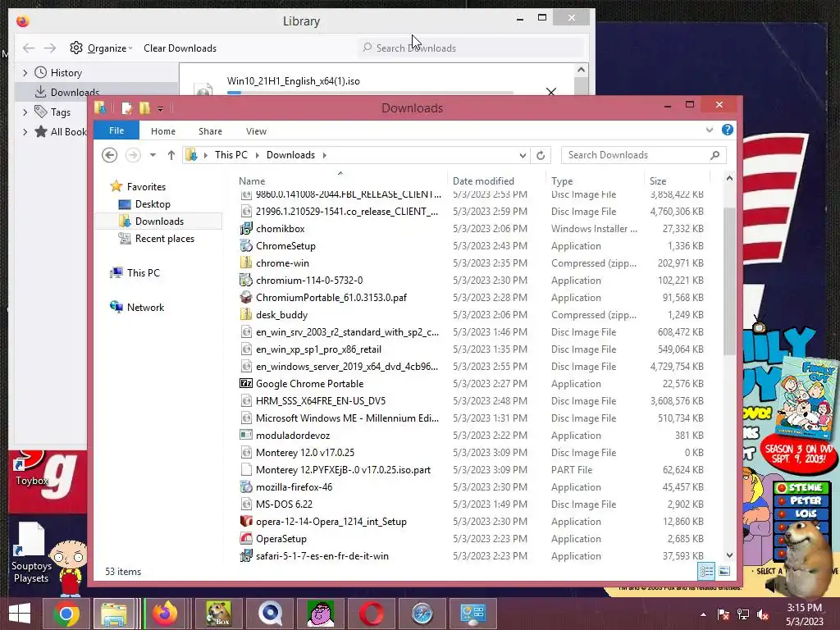Viewport: 840px width, 630px height.
Task: Open the QuickTime taskbar icon
Action: [270, 614]
